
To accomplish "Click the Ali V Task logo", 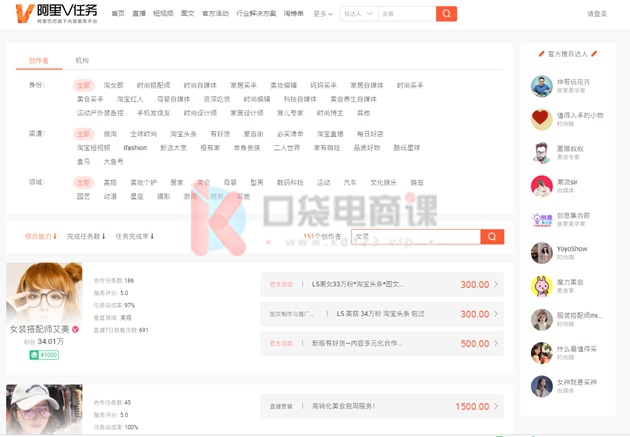I will 56,13.
